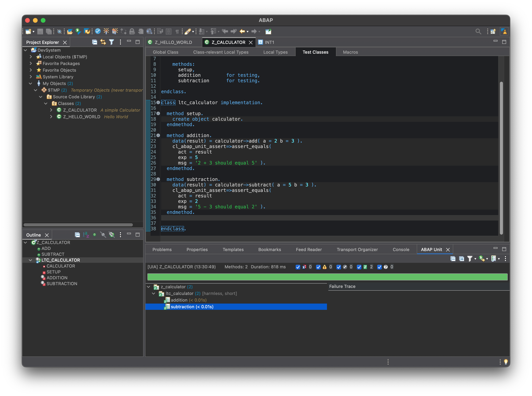Click the ABAP Unit expand all icon

click(461, 259)
